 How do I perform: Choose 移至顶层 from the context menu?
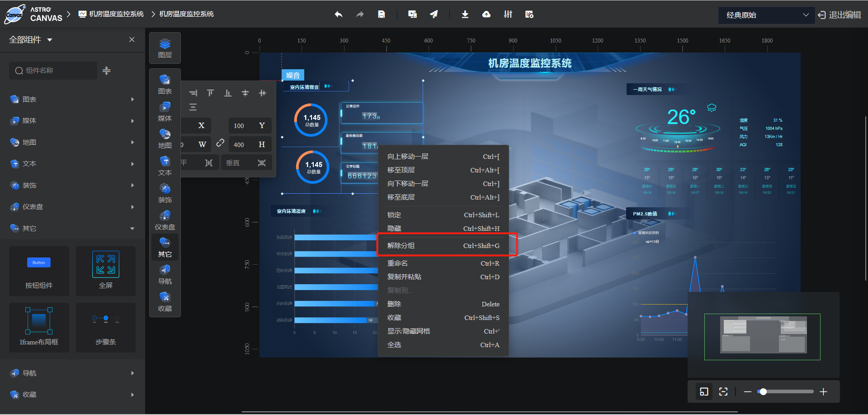443,170
